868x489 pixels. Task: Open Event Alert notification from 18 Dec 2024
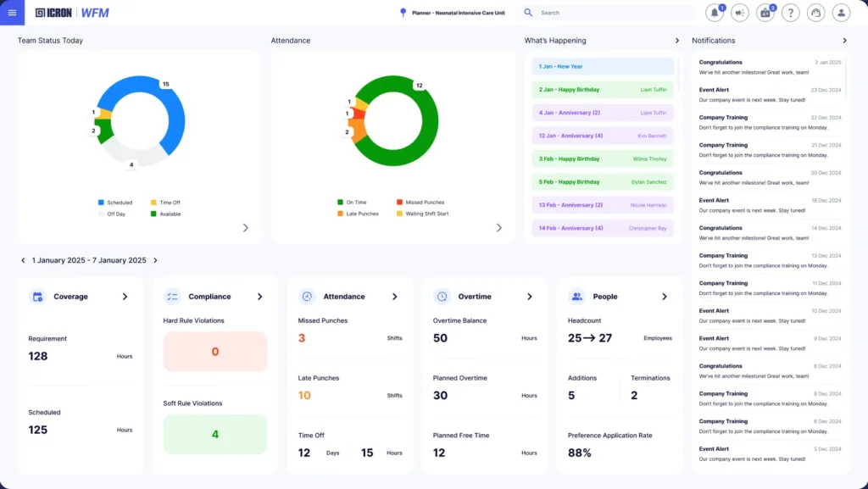pyautogui.click(x=770, y=205)
